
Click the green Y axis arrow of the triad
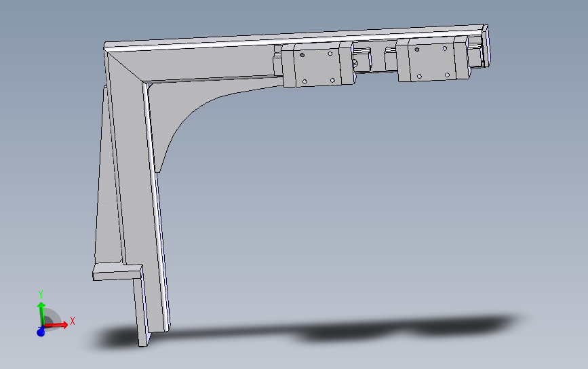click(x=41, y=315)
